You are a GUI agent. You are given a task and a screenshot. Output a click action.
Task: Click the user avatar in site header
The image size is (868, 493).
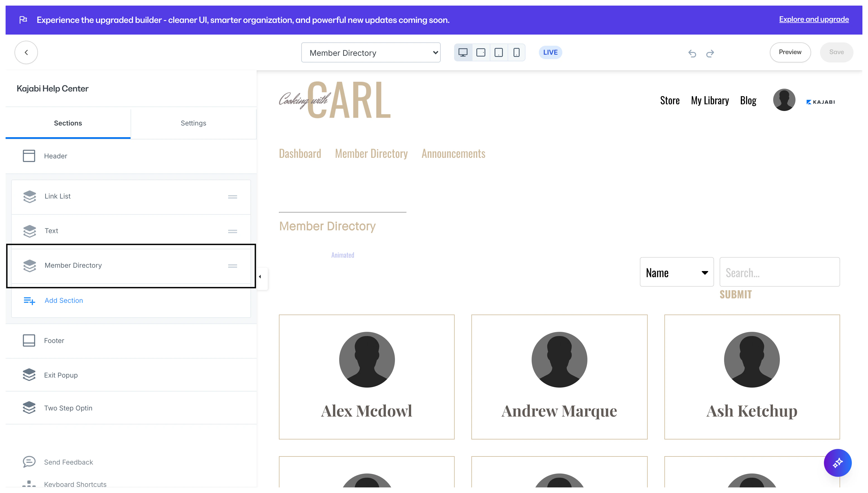click(784, 100)
